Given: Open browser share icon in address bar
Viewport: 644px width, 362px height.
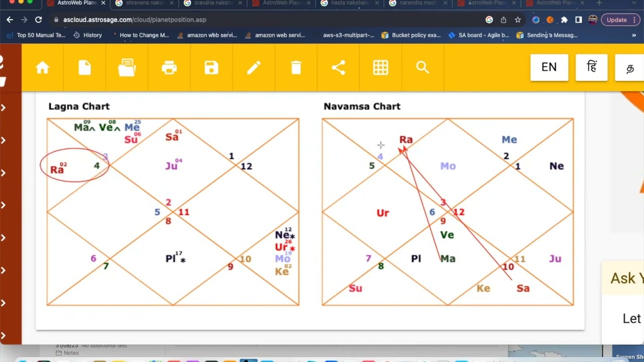Looking at the screenshot, I should click(503, 20).
